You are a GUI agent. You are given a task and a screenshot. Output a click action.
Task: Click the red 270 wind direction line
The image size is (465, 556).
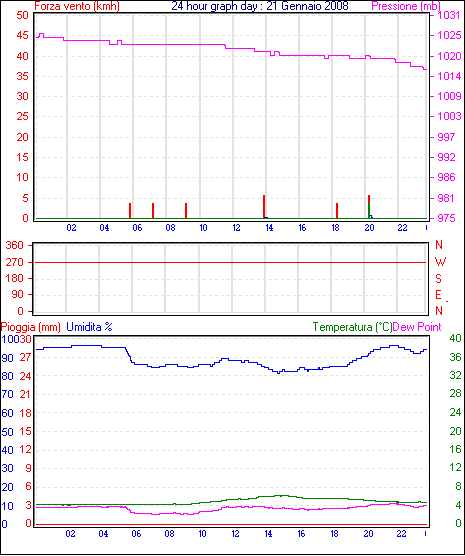(231, 262)
